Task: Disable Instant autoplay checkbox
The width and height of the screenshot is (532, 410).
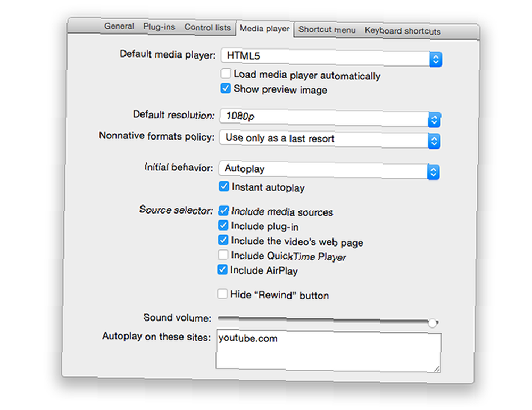Action: coord(224,186)
